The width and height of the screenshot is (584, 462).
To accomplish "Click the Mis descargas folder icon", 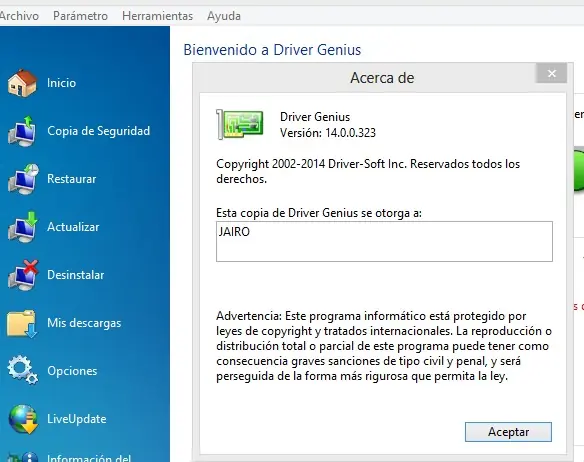I will click(x=22, y=323).
